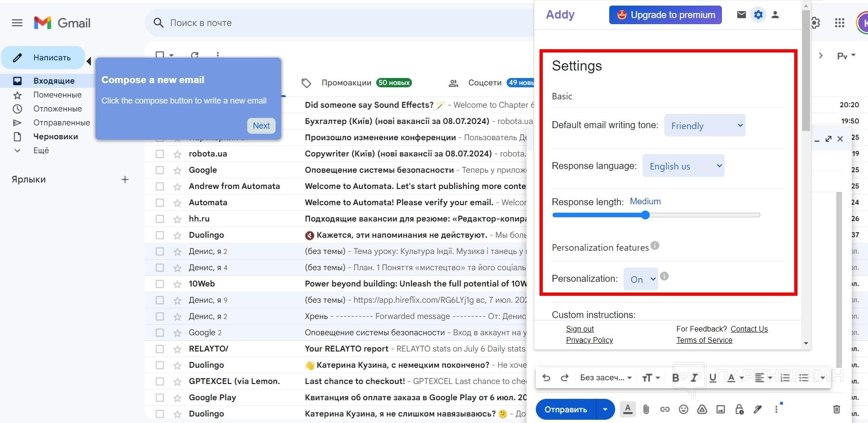
Task: Tick the Google Play email checkbox
Action: point(160,397)
